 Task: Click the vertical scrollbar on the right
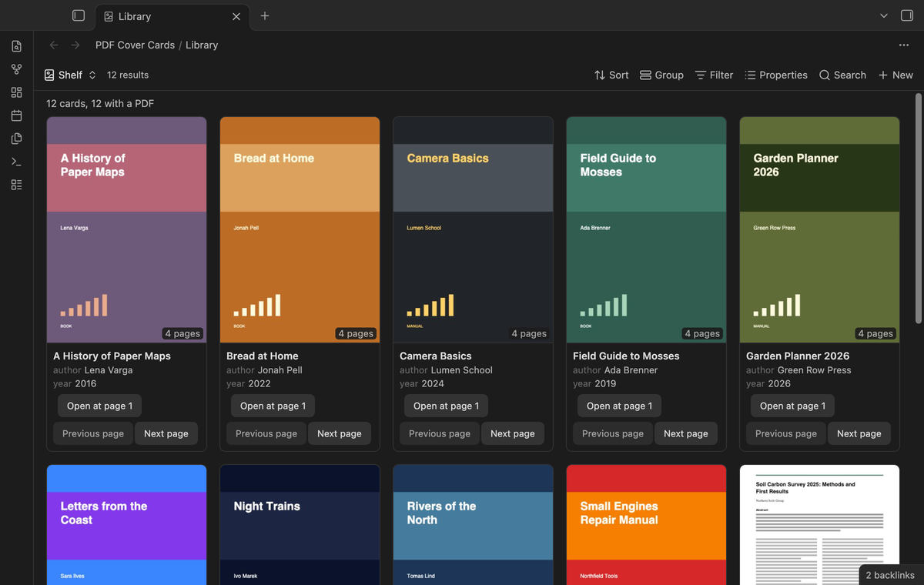click(x=918, y=208)
